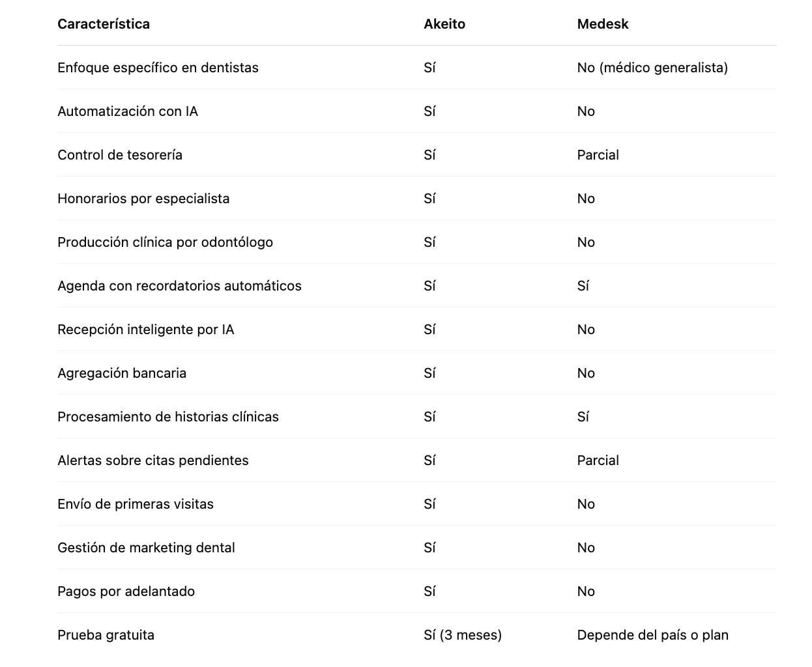The height and width of the screenshot is (667, 812).
Task: Click Medesk's 'Parcial' value for Alertas sobre citas
Action: tap(598, 461)
